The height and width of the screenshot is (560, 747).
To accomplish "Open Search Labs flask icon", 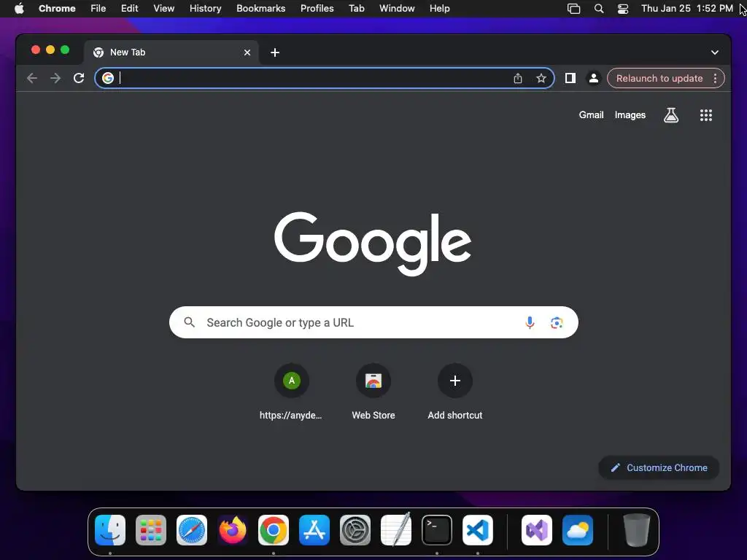I will coord(671,114).
